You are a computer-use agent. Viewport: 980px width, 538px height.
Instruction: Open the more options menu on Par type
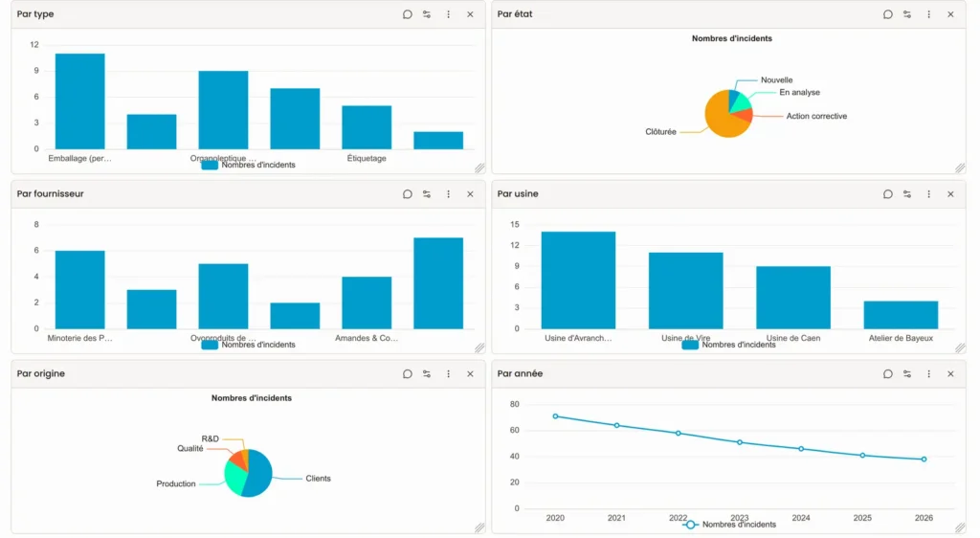coord(448,14)
